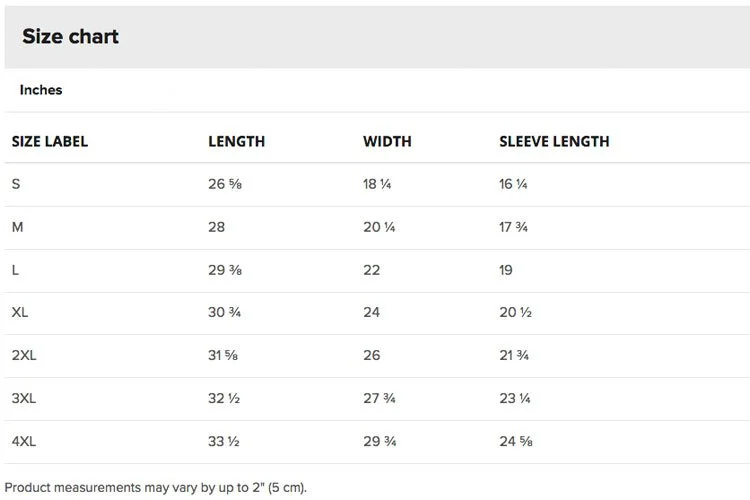This screenshot has height=500, width=750.
Task: Click the WIDTH column header
Action: pos(387,142)
